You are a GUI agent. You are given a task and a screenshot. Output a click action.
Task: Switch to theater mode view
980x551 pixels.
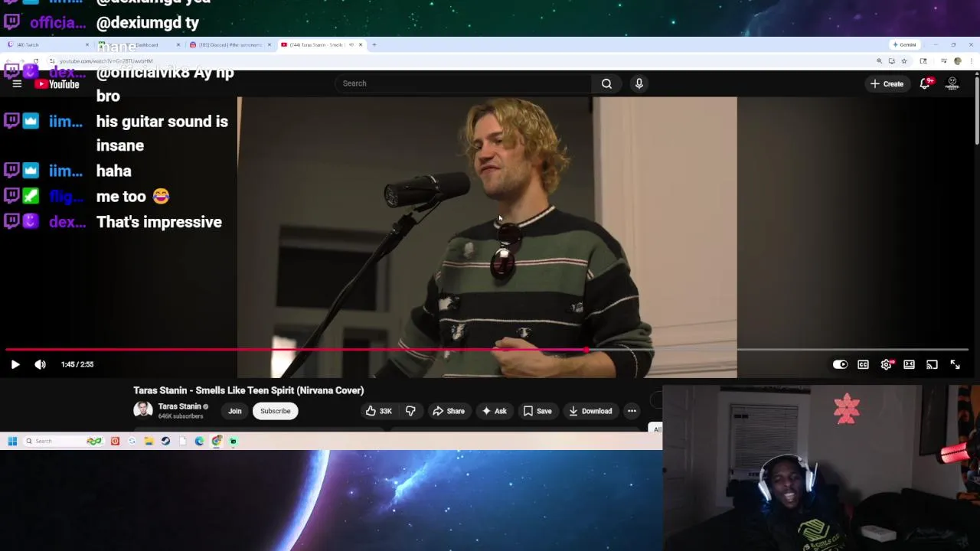(909, 364)
